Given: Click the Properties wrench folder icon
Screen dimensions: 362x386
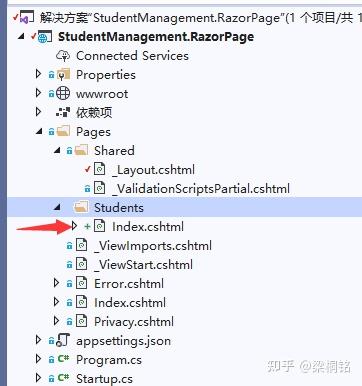Looking at the screenshot, I should click(x=63, y=75).
